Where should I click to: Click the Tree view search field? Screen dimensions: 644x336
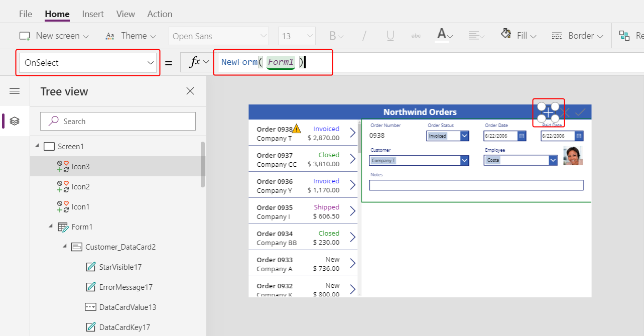tap(118, 121)
